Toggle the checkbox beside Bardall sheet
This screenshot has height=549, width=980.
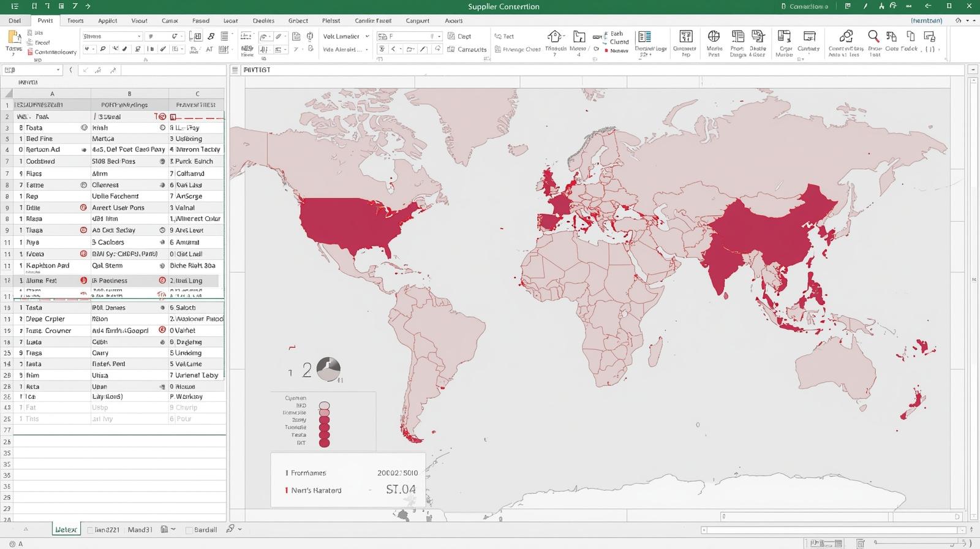coord(189,530)
